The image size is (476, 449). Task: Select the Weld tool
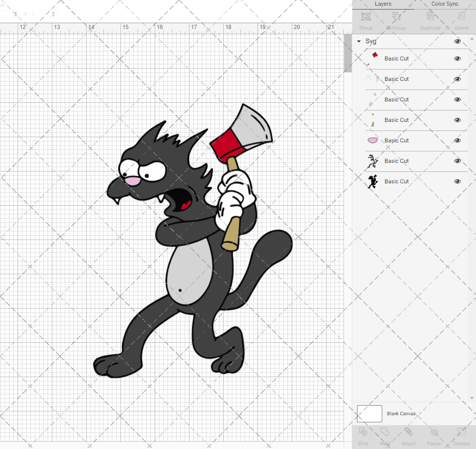384,434
